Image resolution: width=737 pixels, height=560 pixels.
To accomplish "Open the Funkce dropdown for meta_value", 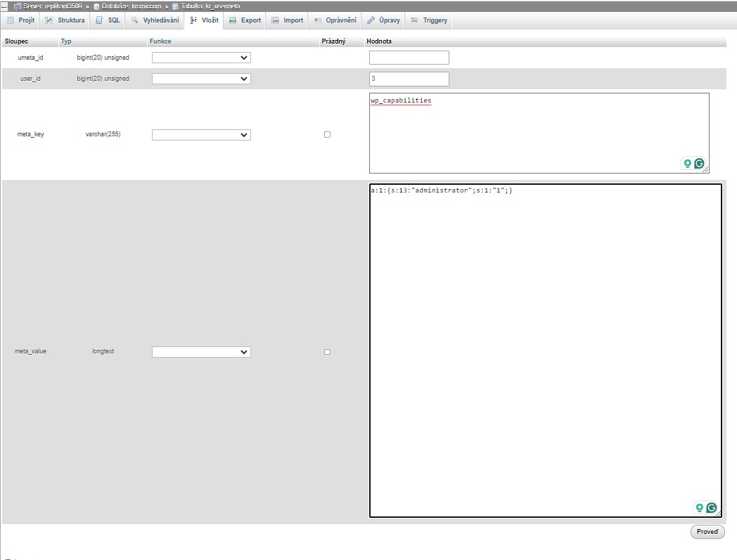I will click(201, 352).
